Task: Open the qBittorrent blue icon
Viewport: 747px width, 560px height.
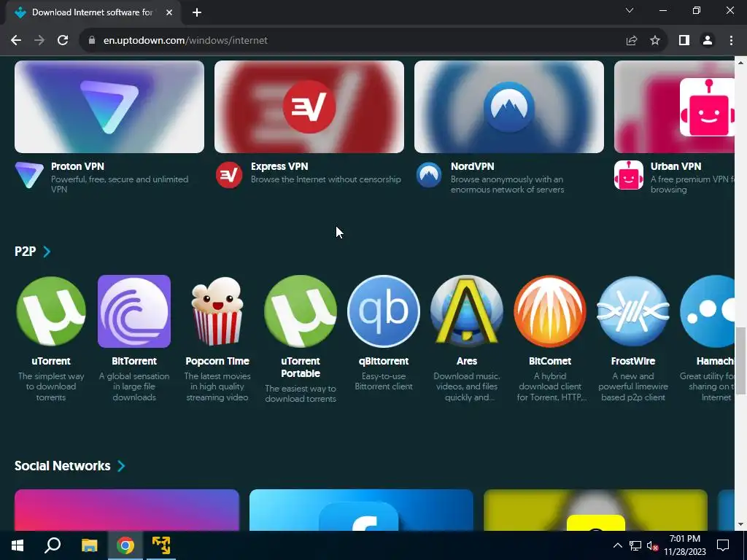Action: coord(384,311)
